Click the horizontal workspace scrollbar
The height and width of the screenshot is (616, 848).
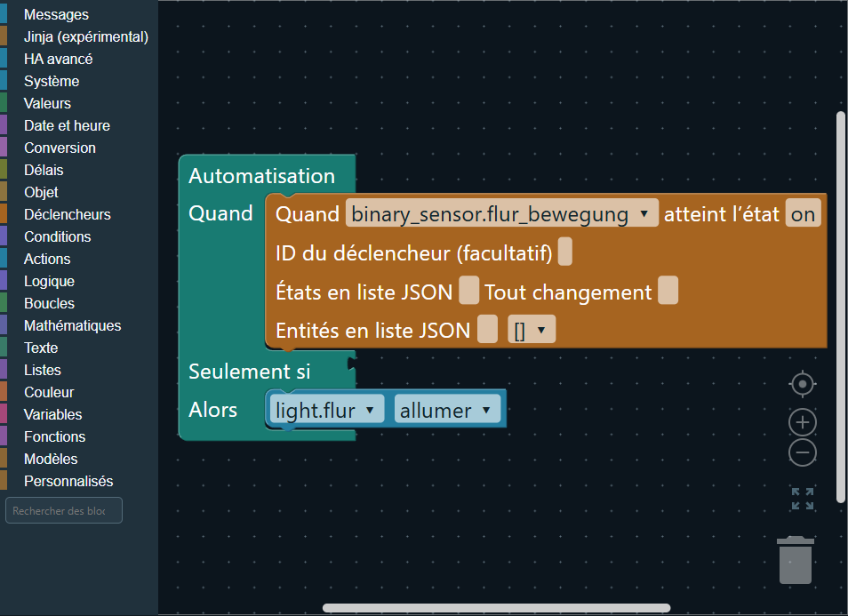pos(497,608)
